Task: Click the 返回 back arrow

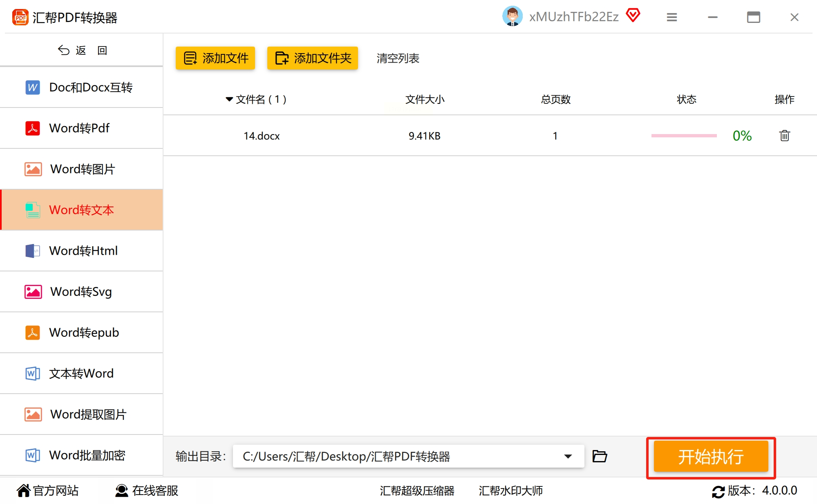Action: (x=64, y=50)
